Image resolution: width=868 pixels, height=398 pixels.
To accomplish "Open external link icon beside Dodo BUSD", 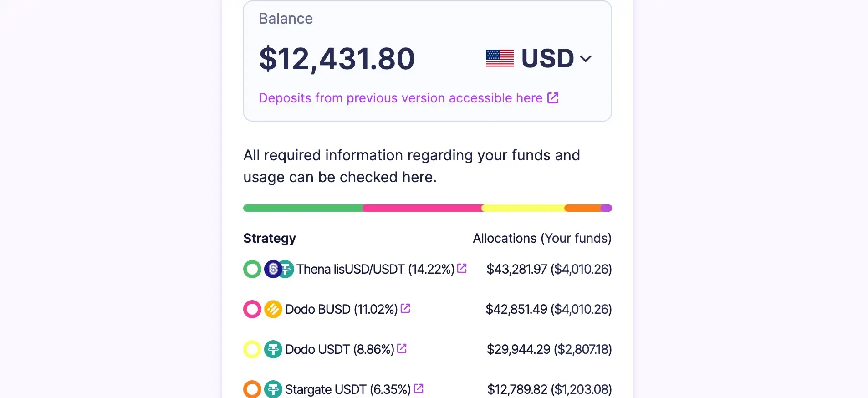I will (405, 308).
